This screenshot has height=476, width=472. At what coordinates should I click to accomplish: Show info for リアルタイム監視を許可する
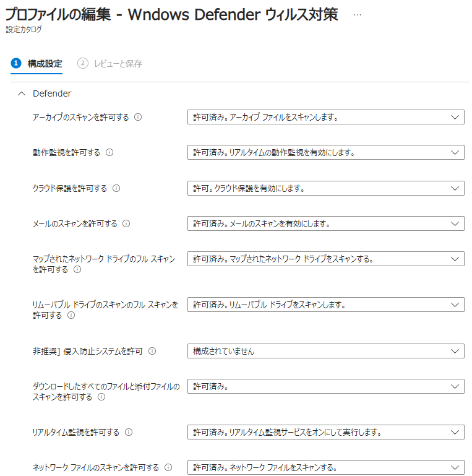129,433
